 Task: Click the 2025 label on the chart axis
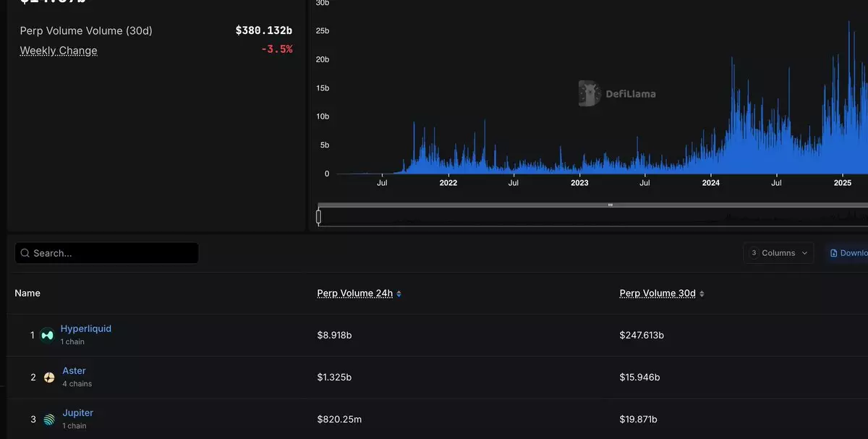tap(843, 183)
